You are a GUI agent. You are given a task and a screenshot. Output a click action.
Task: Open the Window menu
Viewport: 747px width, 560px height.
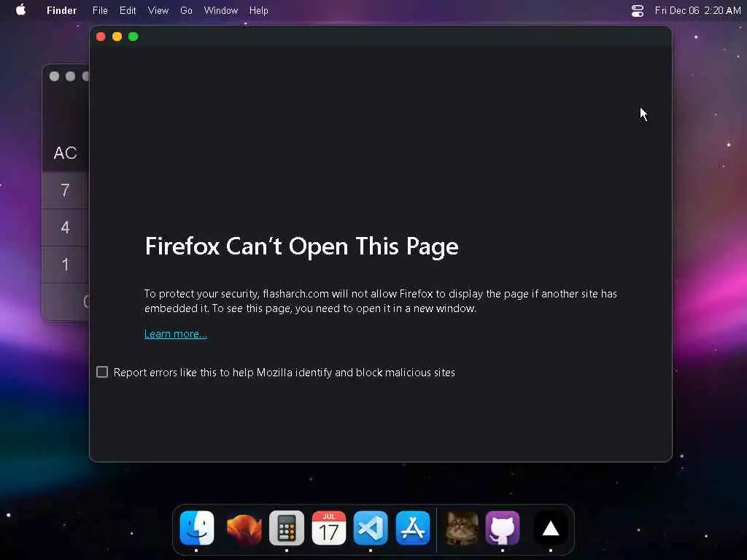click(x=220, y=10)
